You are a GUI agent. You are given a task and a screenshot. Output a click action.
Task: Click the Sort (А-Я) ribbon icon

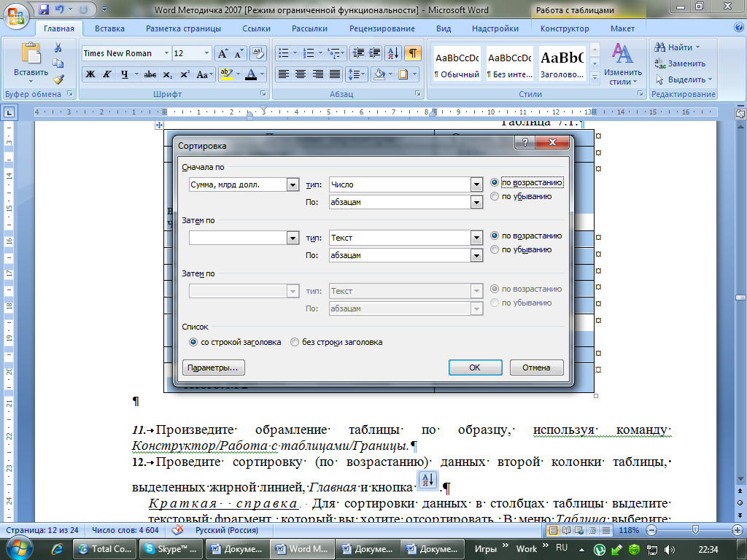pos(393,53)
